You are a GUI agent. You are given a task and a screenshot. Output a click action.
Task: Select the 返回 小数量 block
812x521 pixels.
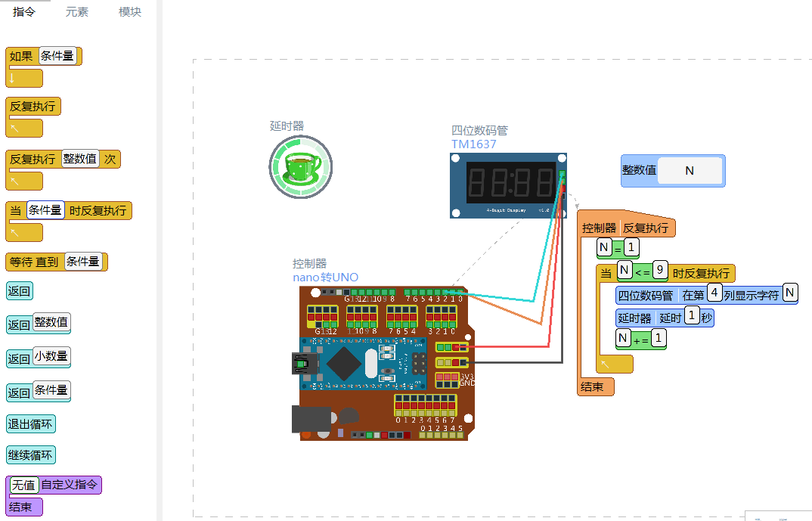point(39,357)
